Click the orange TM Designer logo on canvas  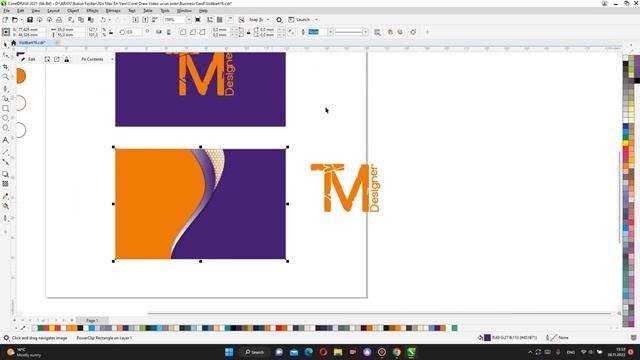coord(345,188)
